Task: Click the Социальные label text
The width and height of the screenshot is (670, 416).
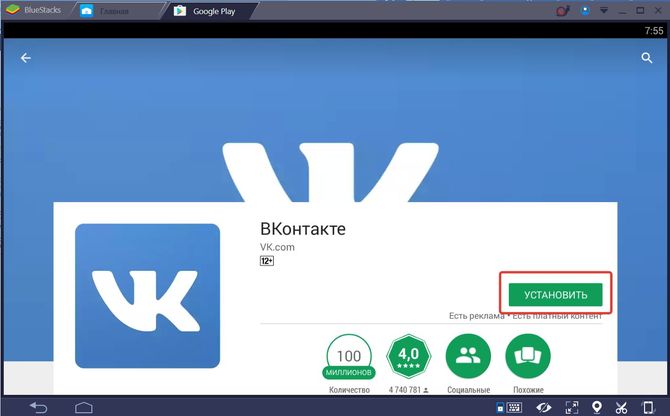Action: tap(468, 390)
